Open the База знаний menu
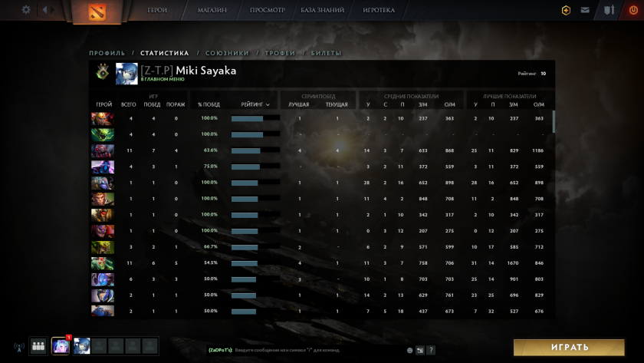This screenshot has height=363, width=644. [x=323, y=10]
